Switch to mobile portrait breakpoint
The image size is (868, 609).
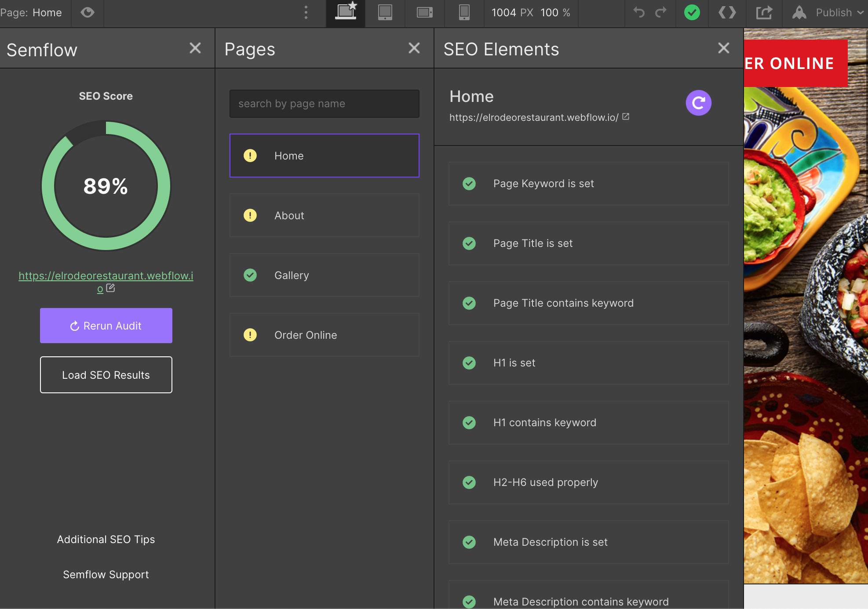pos(464,13)
